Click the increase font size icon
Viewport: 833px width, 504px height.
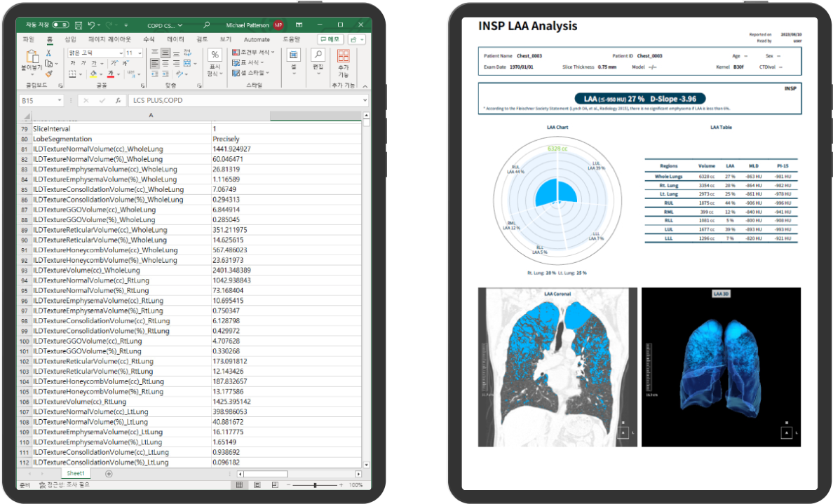click(114, 63)
